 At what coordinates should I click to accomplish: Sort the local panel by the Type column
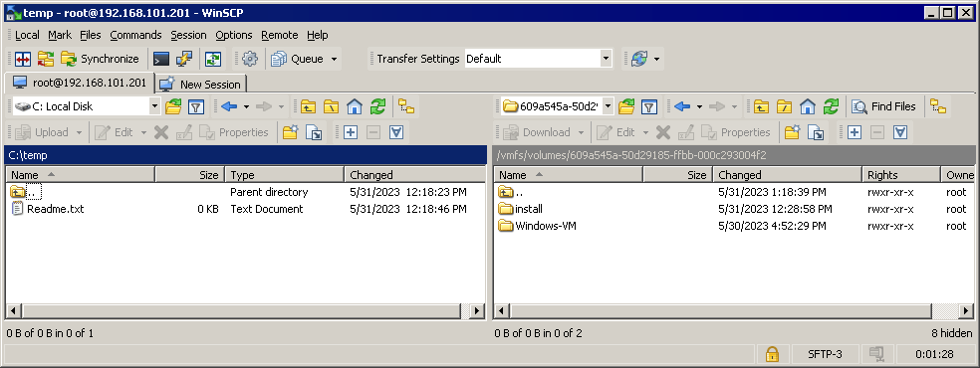(x=285, y=175)
